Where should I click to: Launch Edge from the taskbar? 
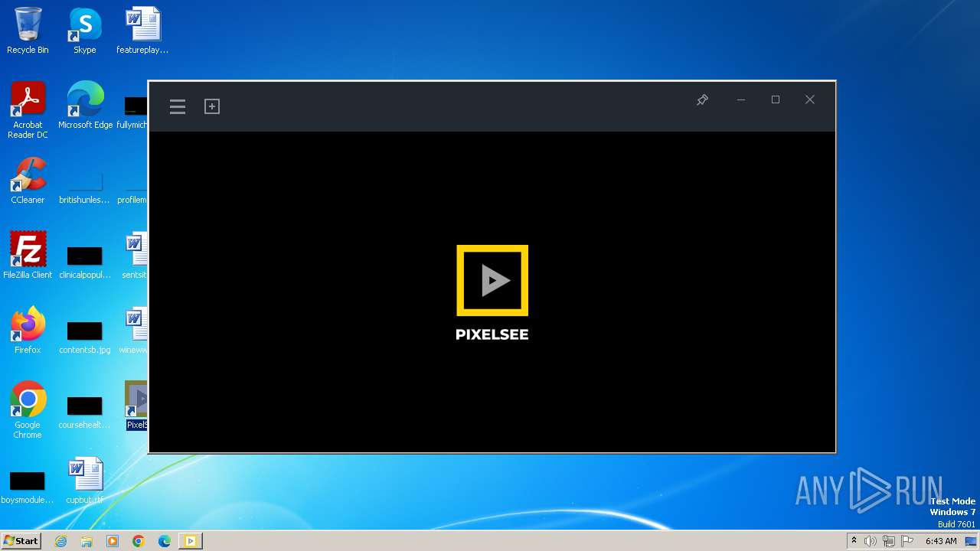pyautogui.click(x=165, y=541)
